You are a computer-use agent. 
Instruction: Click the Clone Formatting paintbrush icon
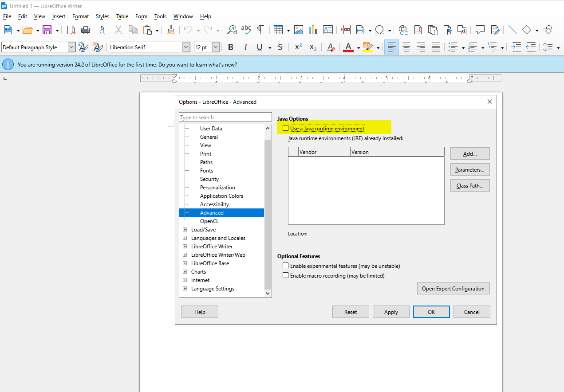coord(170,30)
